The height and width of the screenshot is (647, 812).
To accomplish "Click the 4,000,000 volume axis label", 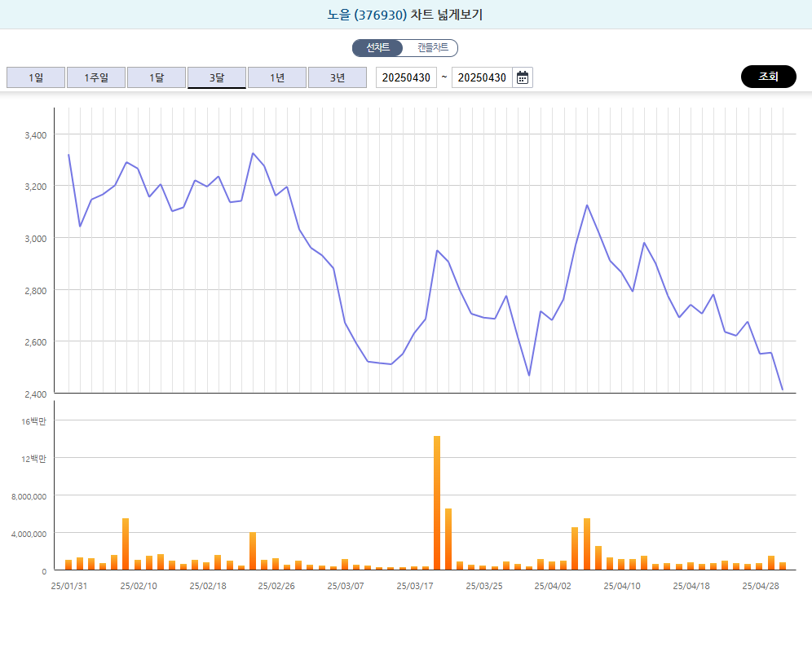I will [29, 535].
